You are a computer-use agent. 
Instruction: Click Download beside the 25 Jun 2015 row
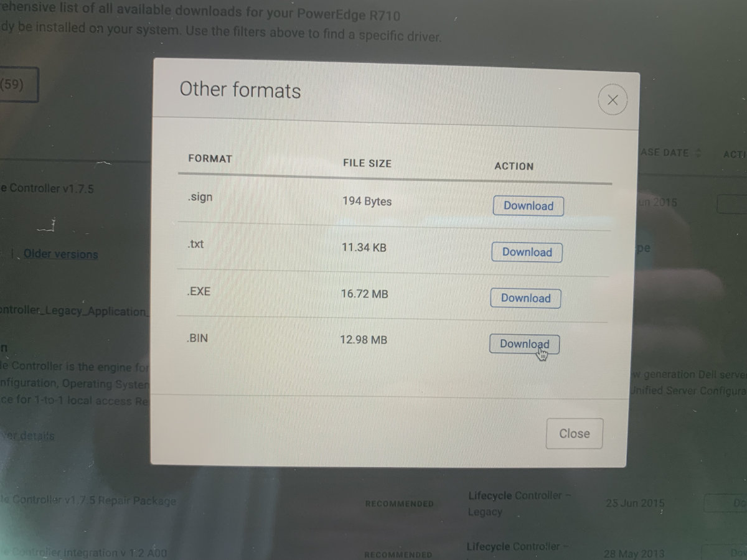click(x=725, y=503)
